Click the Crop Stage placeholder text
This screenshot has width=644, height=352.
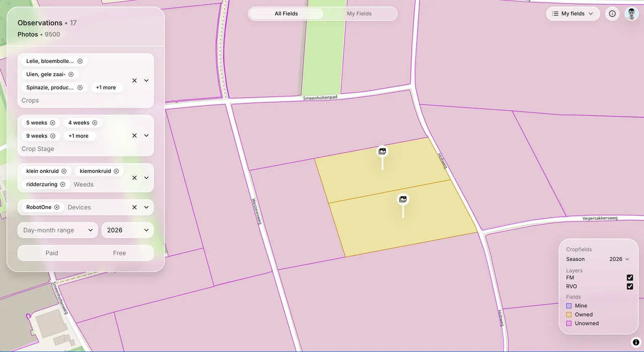[38, 149]
